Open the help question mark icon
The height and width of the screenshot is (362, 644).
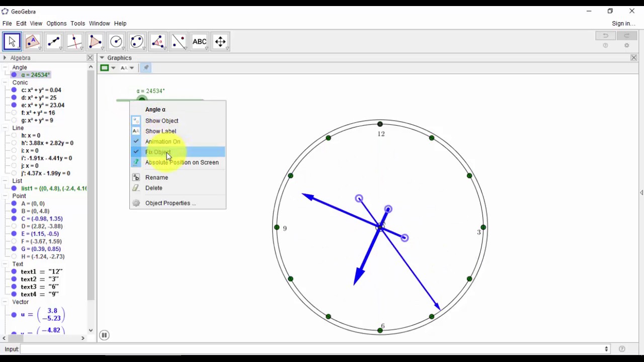pyautogui.click(x=606, y=46)
